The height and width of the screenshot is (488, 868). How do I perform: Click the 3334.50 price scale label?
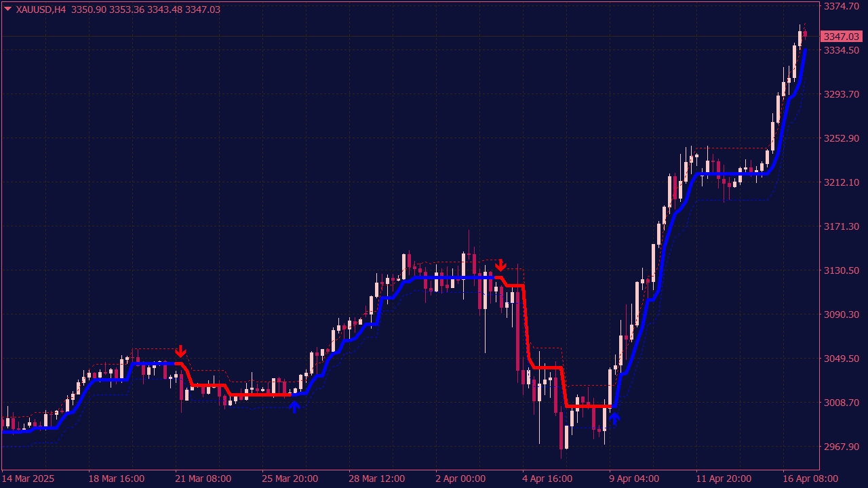[x=842, y=50]
